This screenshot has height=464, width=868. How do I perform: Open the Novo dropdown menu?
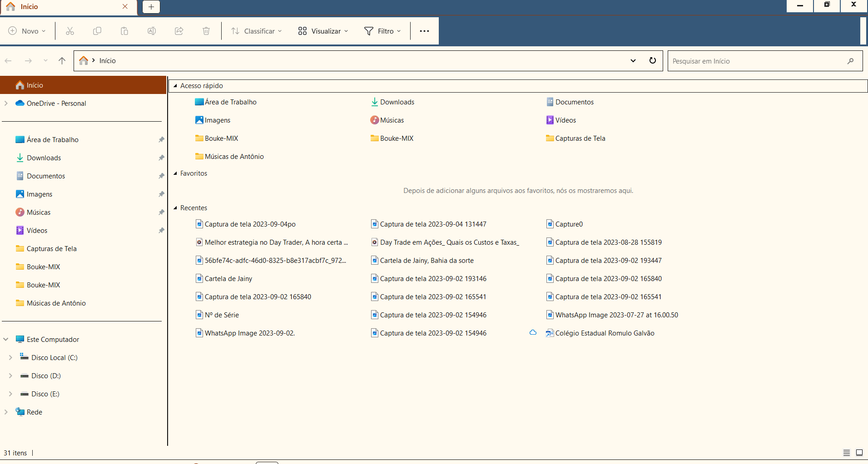pos(27,31)
